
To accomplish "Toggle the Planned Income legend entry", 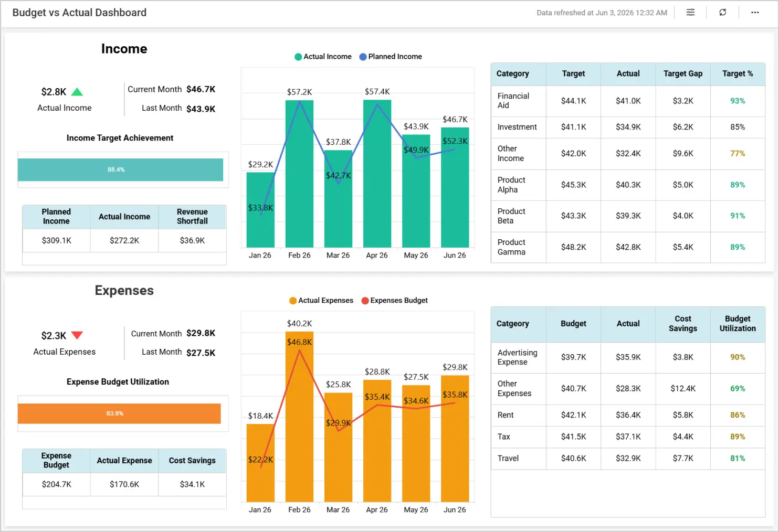I will 391,57.
